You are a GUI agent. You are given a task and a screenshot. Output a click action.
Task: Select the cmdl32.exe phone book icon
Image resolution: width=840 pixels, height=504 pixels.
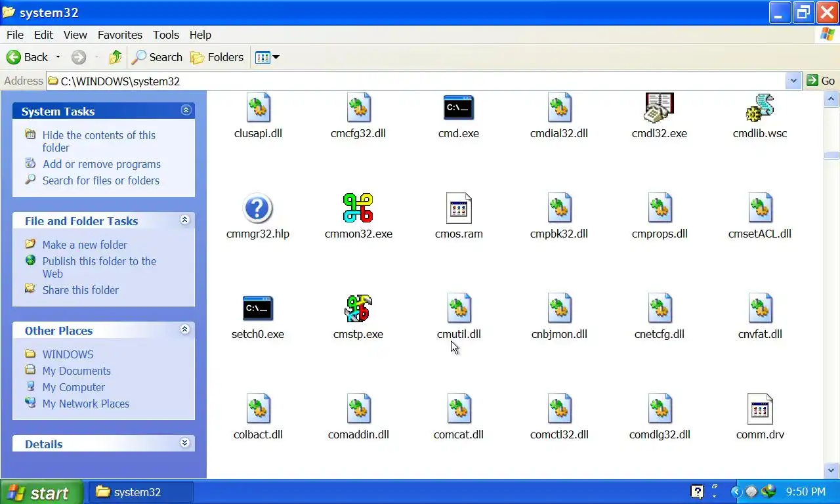(660, 108)
